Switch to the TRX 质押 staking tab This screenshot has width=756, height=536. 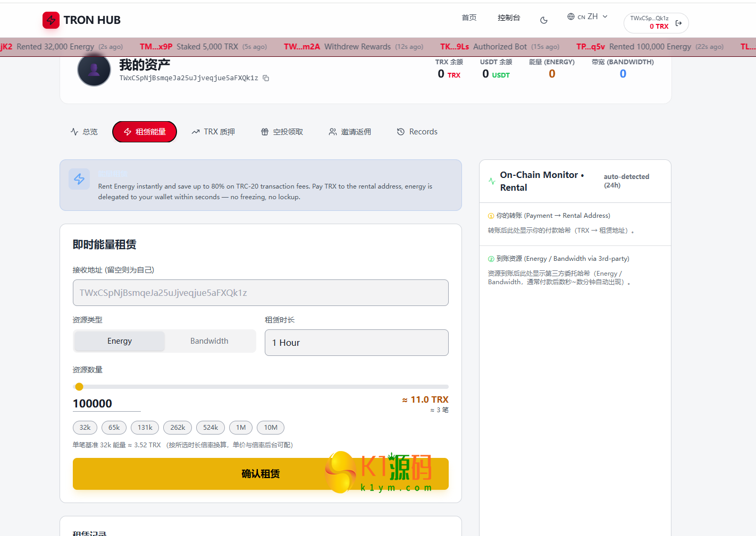[x=213, y=132]
